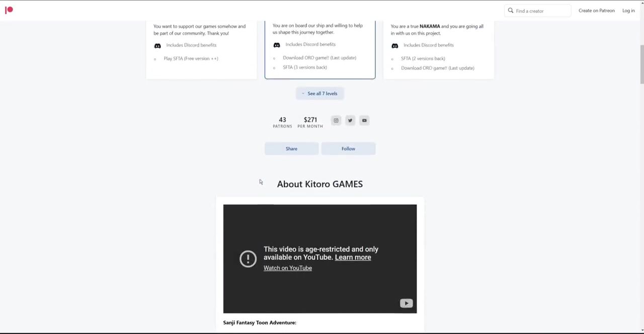The height and width of the screenshot is (334, 644).
Task: Follow Kitoro GAMES with the Follow button
Action: click(x=348, y=149)
